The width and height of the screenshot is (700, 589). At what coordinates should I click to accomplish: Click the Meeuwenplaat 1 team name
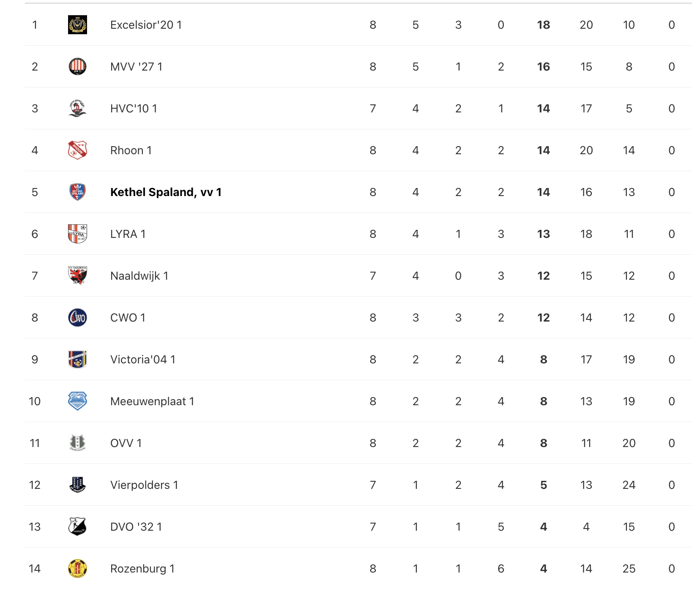[x=152, y=401]
